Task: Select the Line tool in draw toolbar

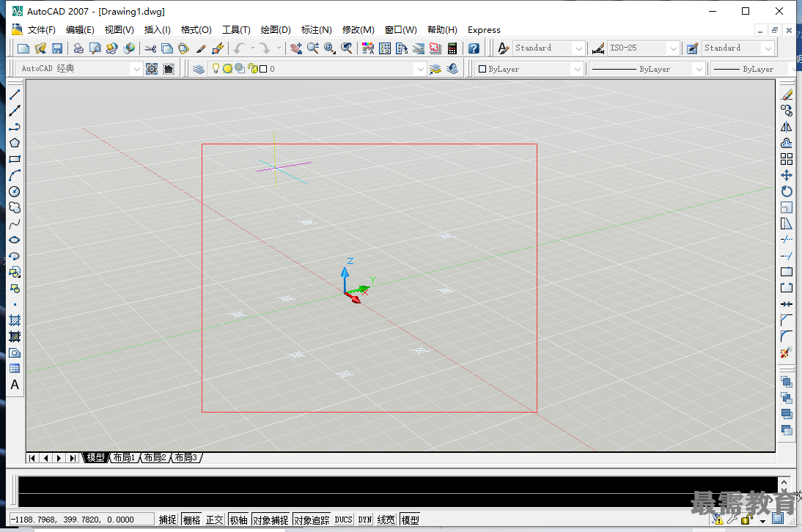Action: 15,95
